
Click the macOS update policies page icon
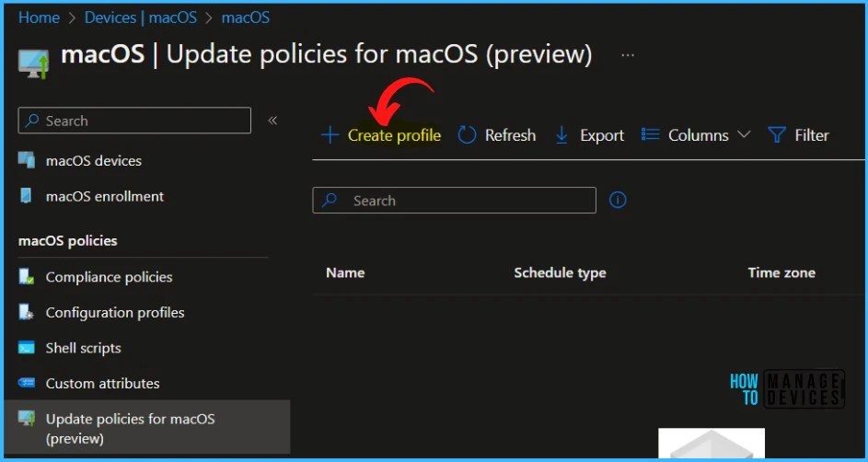(33, 64)
